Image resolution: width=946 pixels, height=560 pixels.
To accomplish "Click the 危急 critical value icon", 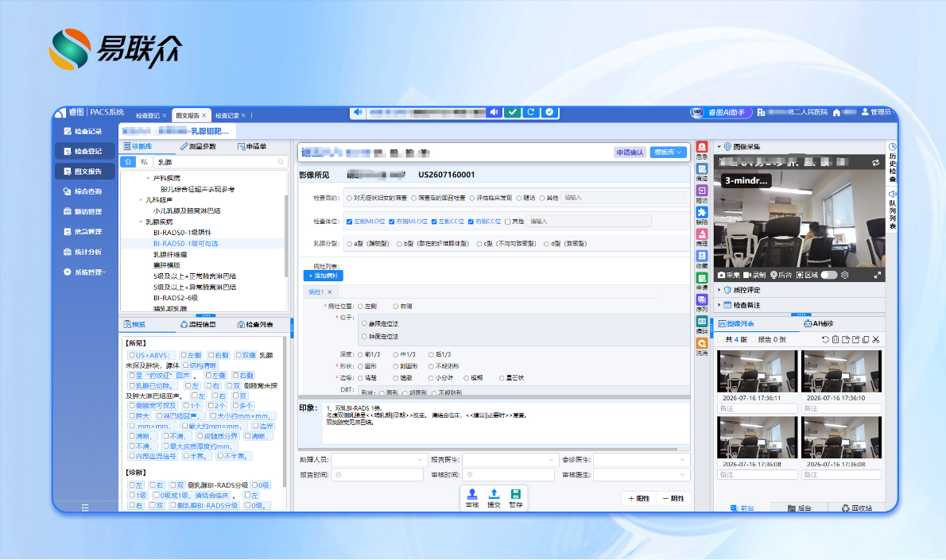I will (x=702, y=147).
